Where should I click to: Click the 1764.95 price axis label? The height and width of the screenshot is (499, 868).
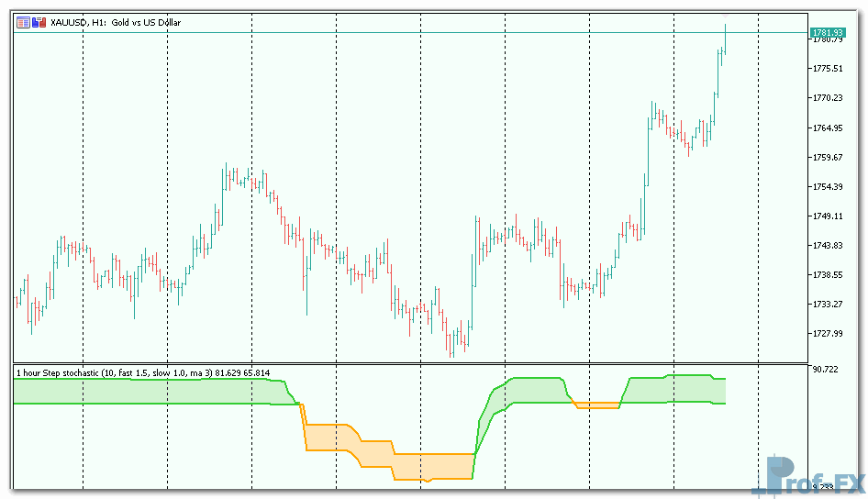pos(828,128)
